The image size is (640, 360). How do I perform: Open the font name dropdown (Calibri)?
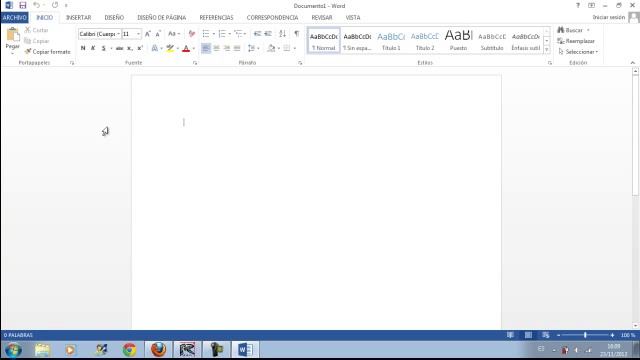click(x=118, y=34)
